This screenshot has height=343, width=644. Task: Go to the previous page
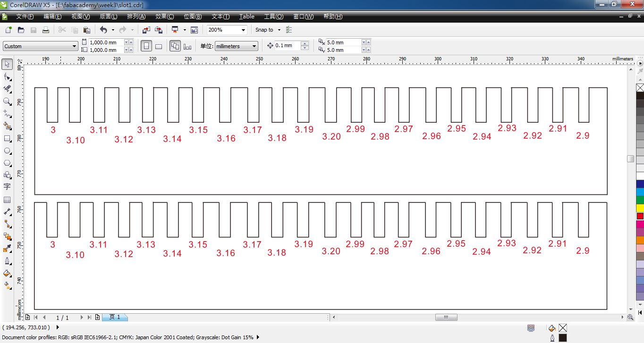[x=44, y=318]
